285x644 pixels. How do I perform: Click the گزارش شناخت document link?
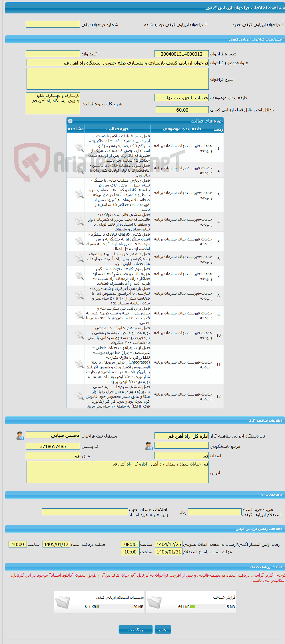[224, 597]
